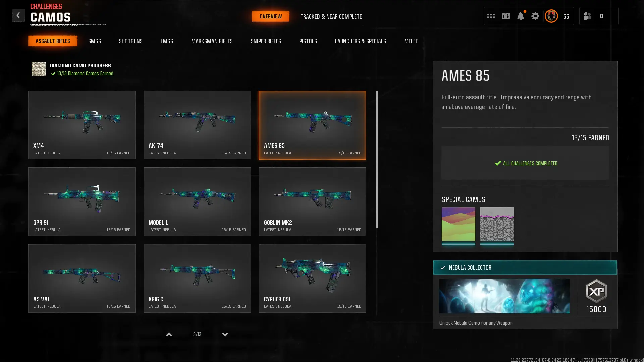Screen dimensions: 644x362
Task: Click the Overview button
Action: [x=270, y=16]
